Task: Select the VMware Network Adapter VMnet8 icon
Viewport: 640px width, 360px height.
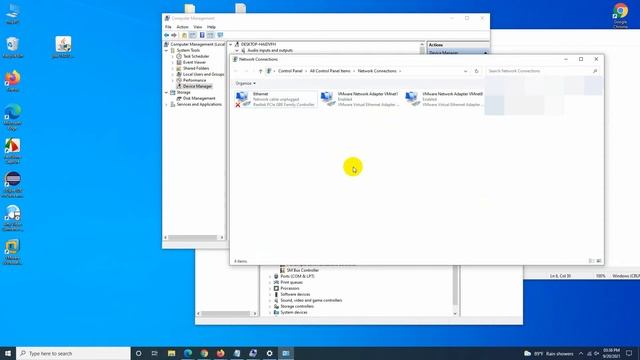Action: coord(412,99)
